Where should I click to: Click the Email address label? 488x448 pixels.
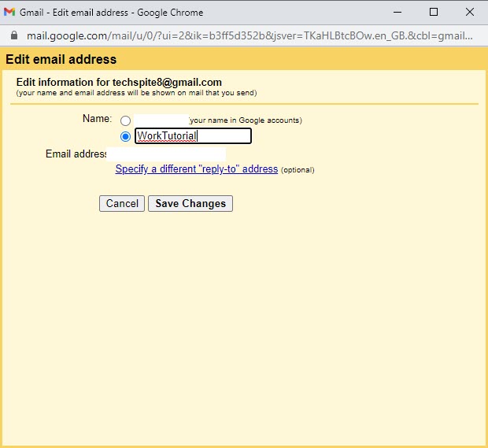tap(76, 154)
